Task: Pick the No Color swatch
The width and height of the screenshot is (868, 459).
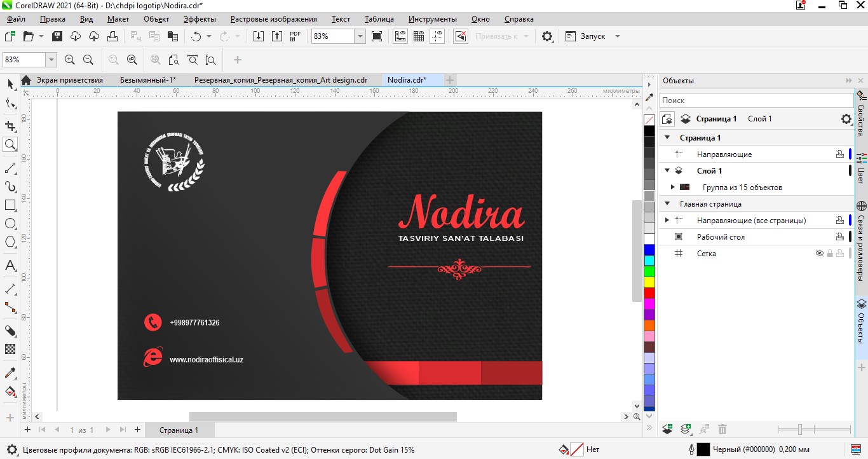Action: click(649, 120)
